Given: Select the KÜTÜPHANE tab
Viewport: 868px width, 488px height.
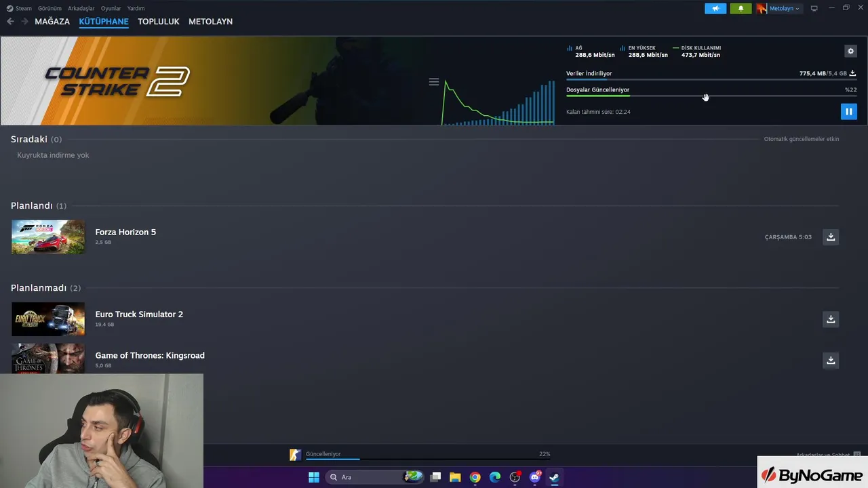Looking at the screenshot, I should click(x=104, y=22).
